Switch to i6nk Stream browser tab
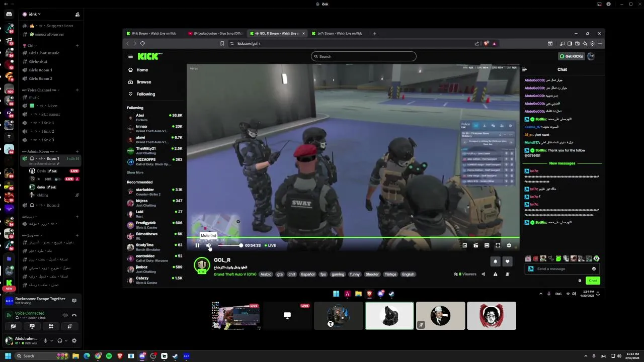Image resolution: width=644 pixels, height=362 pixels. coord(154,33)
